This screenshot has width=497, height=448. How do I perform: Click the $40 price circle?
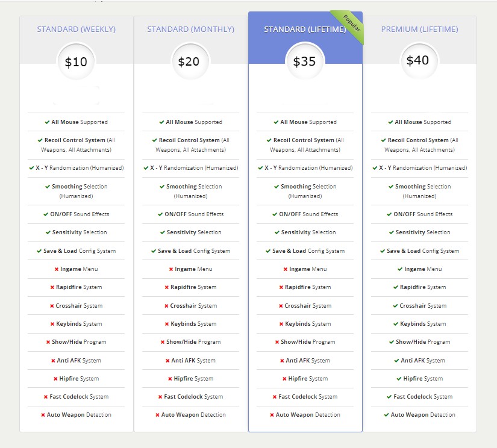(x=419, y=60)
